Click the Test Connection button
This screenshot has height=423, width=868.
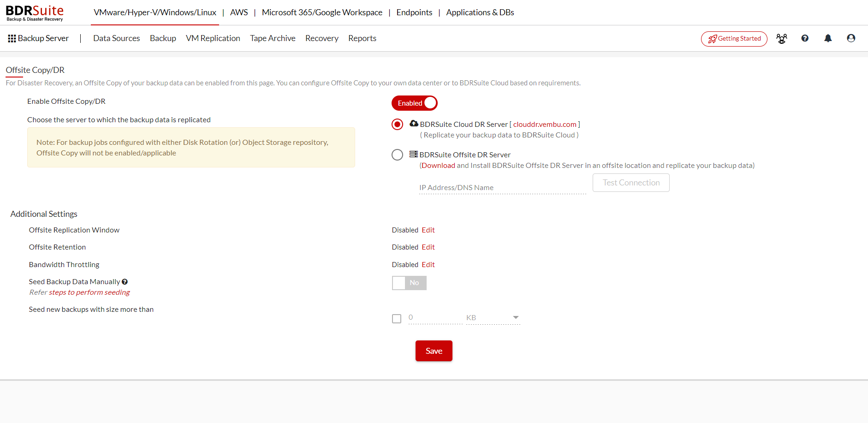(631, 183)
